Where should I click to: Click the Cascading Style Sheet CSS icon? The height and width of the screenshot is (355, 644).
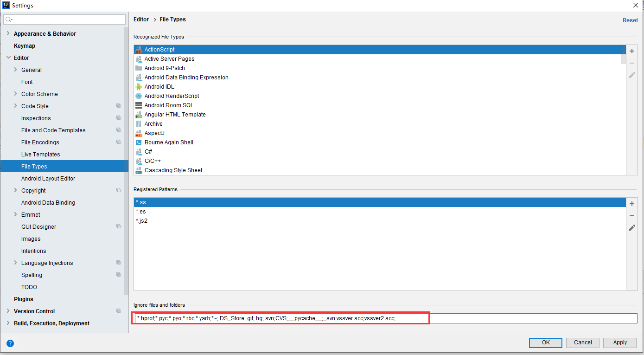pyautogui.click(x=139, y=170)
